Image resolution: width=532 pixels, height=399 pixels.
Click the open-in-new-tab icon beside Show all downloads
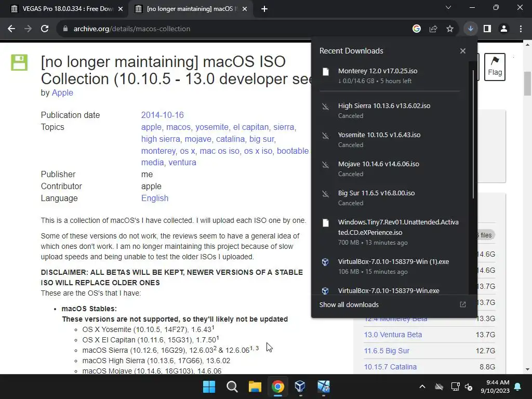463,304
